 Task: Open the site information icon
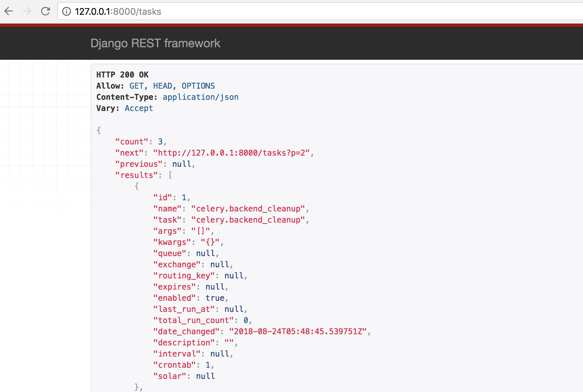tap(66, 11)
